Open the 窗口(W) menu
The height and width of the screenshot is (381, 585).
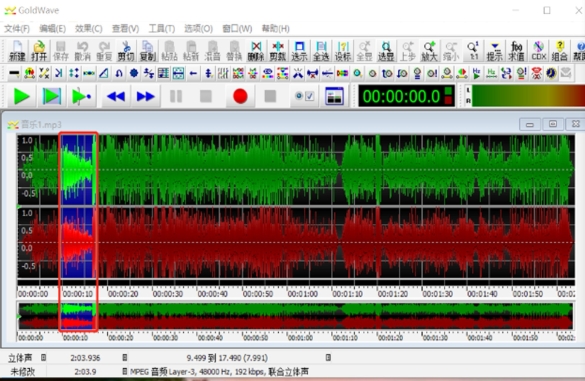[237, 29]
